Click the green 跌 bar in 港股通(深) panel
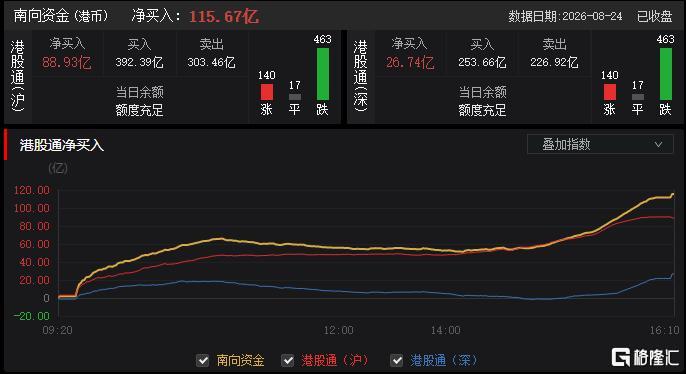This screenshot has height=374, width=686. [x=665, y=74]
